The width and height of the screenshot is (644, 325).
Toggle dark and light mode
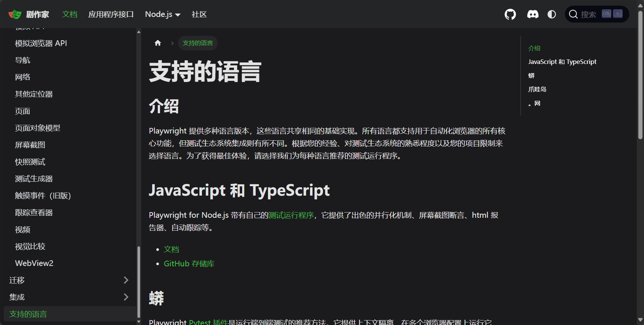click(552, 14)
